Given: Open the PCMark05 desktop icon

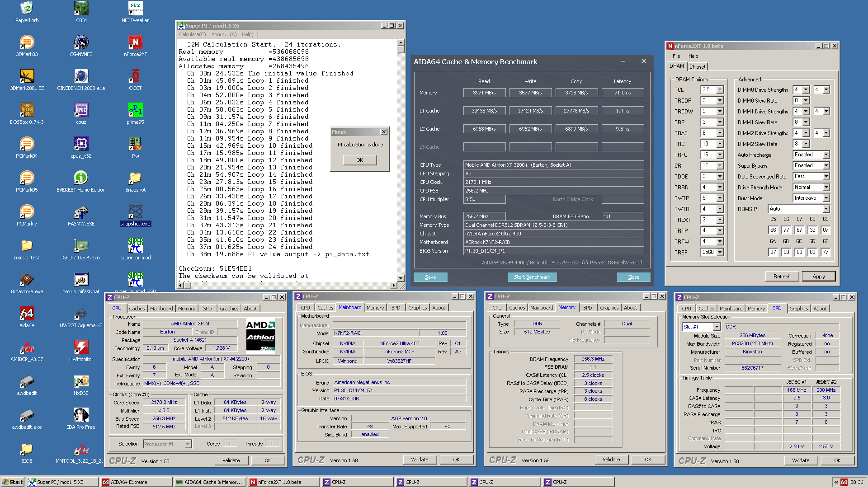Looking at the screenshot, I should click(27, 182).
